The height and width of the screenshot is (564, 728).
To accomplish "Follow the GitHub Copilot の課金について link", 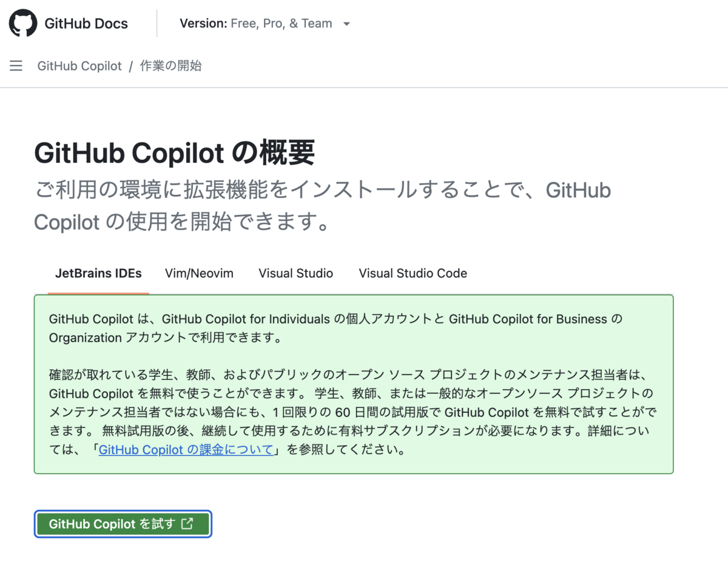I will click(x=186, y=450).
